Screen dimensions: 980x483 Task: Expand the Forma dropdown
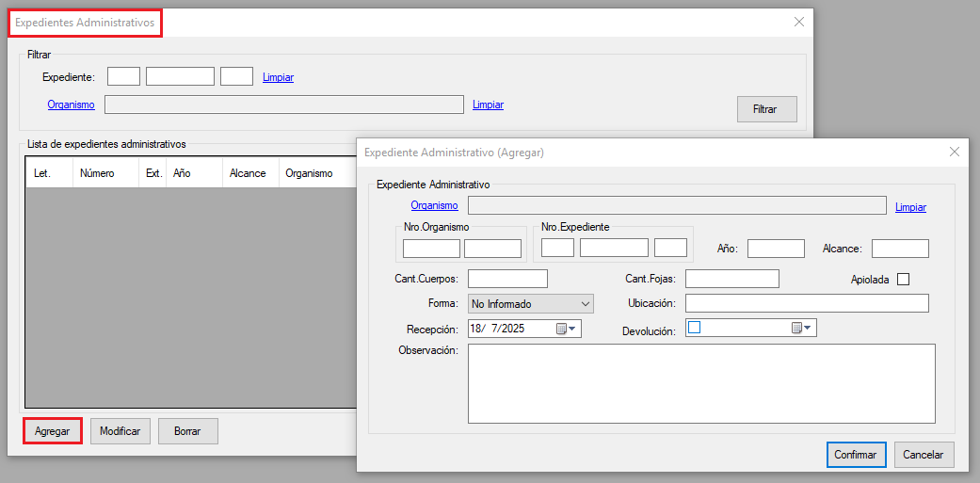coord(531,304)
